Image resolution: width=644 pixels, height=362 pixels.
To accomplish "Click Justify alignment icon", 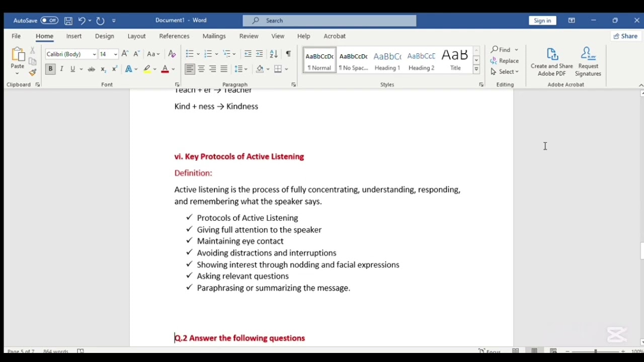I will point(224,69).
